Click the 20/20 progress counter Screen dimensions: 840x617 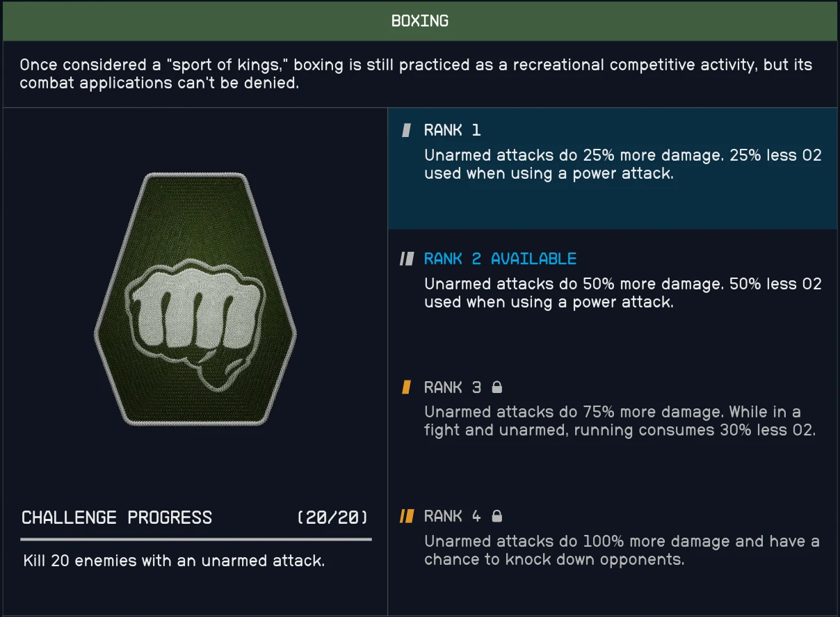point(332,518)
